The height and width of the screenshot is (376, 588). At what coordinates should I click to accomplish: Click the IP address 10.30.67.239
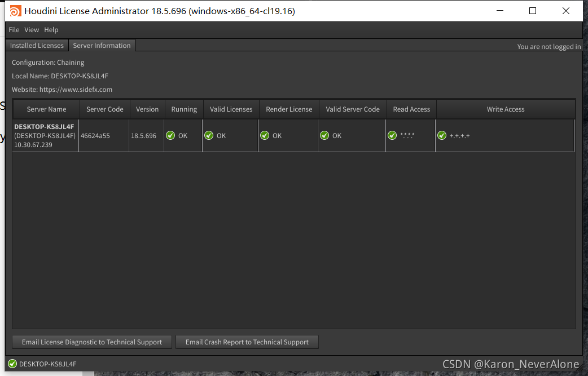click(33, 144)
